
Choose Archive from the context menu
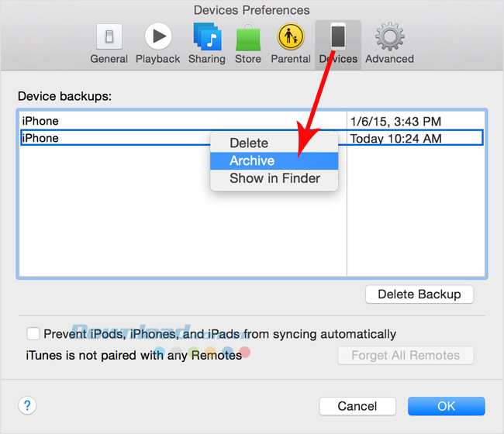274,160
